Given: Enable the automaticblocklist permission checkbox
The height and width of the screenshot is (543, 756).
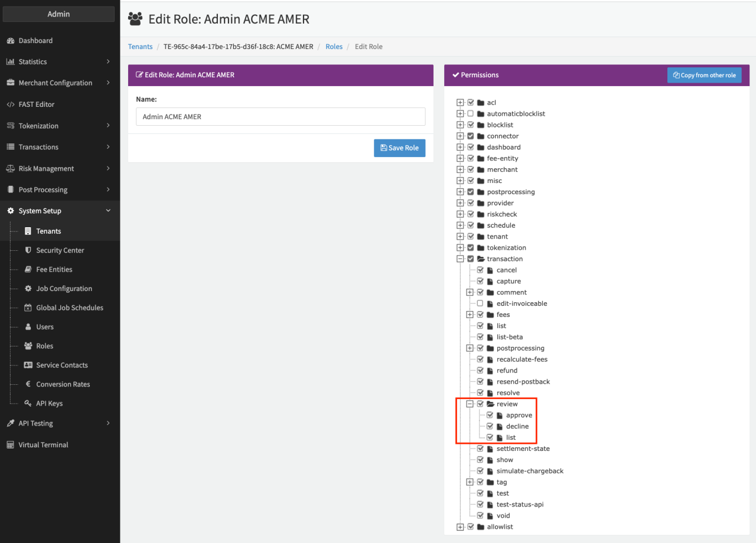Looking at the screenshot, I should 471,114.
